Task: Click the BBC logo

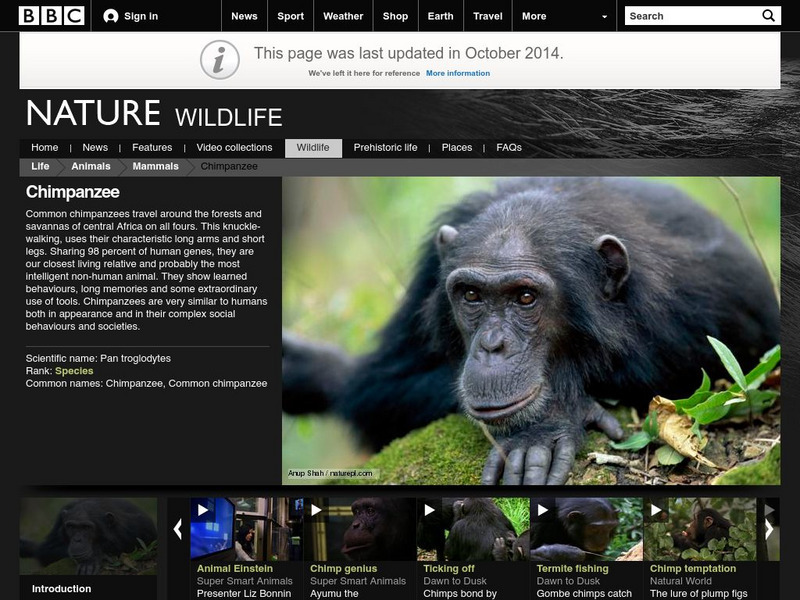Action: pos(51,16)
